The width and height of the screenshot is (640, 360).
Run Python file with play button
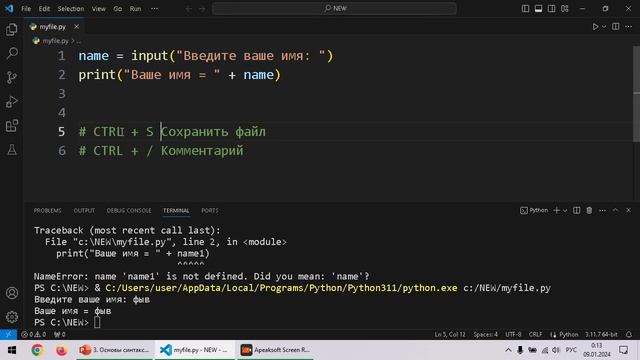(595, 27)
